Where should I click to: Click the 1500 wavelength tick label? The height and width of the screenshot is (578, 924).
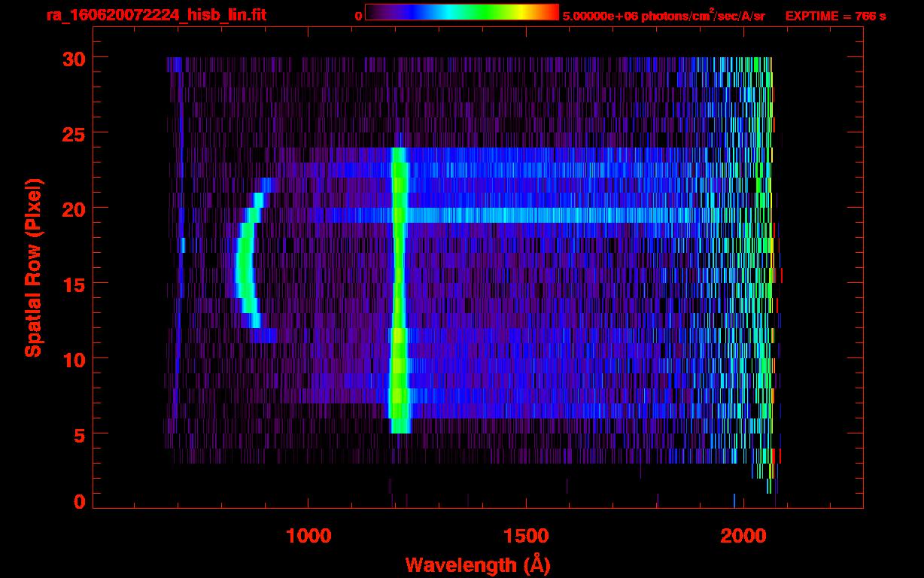(526, 536)
